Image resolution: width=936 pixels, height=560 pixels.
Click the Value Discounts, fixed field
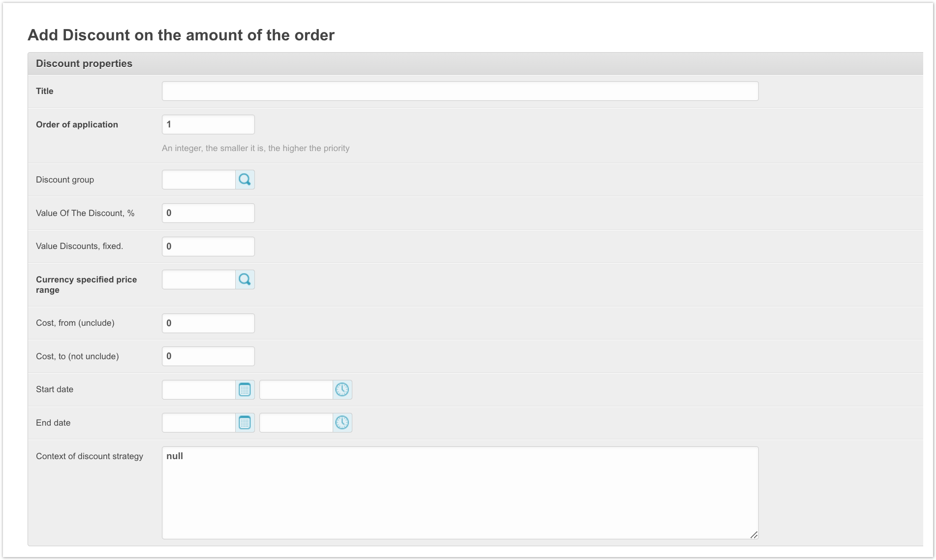[208, 247]
